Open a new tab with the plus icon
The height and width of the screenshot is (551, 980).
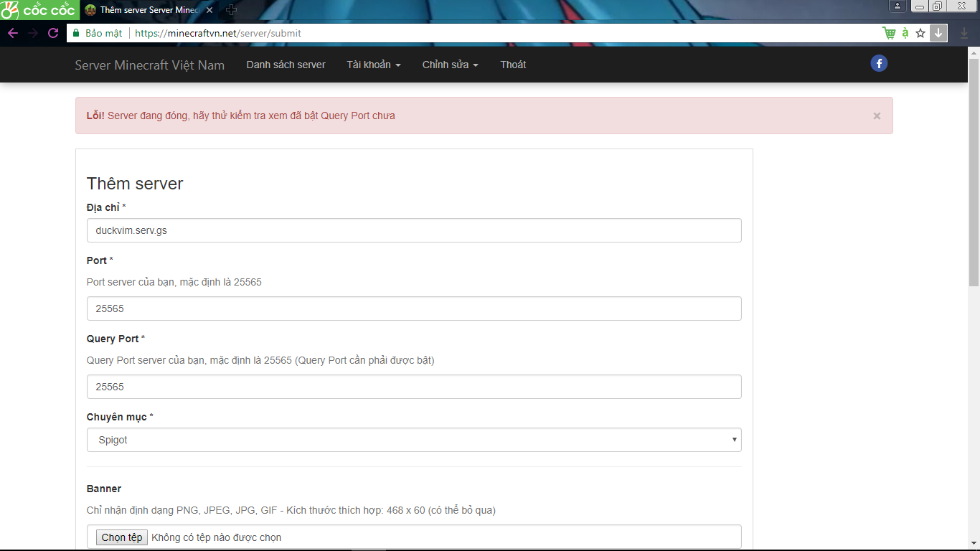click(231, 10)
